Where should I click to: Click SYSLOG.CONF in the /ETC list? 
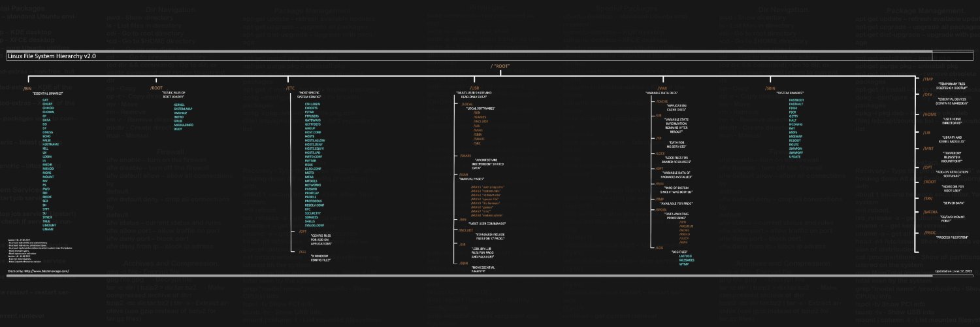(314, 225)
